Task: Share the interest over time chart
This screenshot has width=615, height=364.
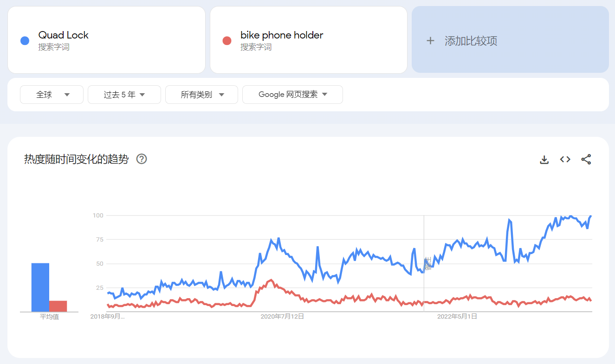Action: tap(586, 160)
